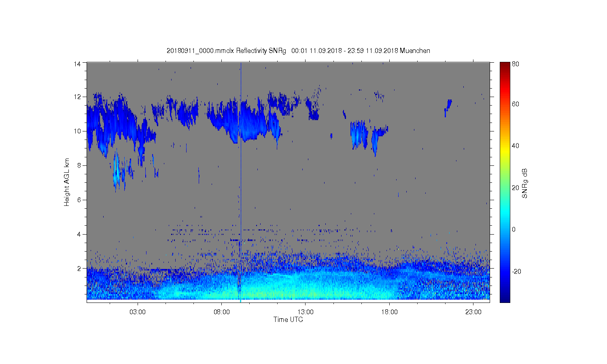Click the 23:00 time tick label
Viewport: 607px width, 364px height.
[473, 312]
